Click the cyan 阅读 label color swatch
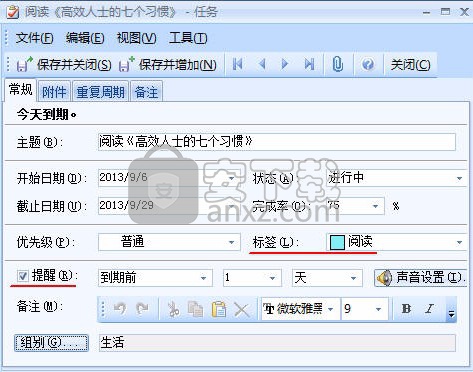Screen dimensions: 473x372 (337, 242)
